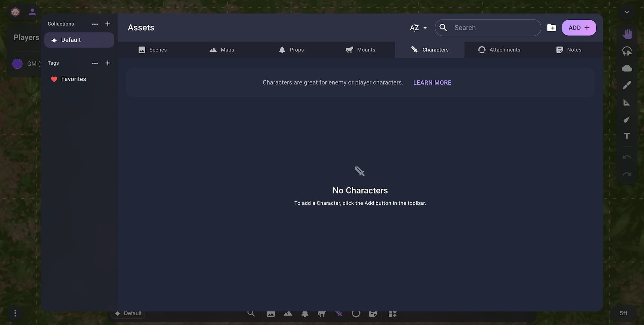Focus the Search input field

point(488,28)
